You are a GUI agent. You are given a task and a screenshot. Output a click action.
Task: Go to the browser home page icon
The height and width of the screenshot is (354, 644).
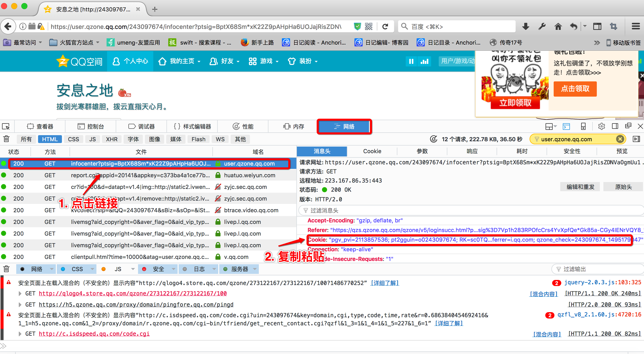click(x=558, y=26)
